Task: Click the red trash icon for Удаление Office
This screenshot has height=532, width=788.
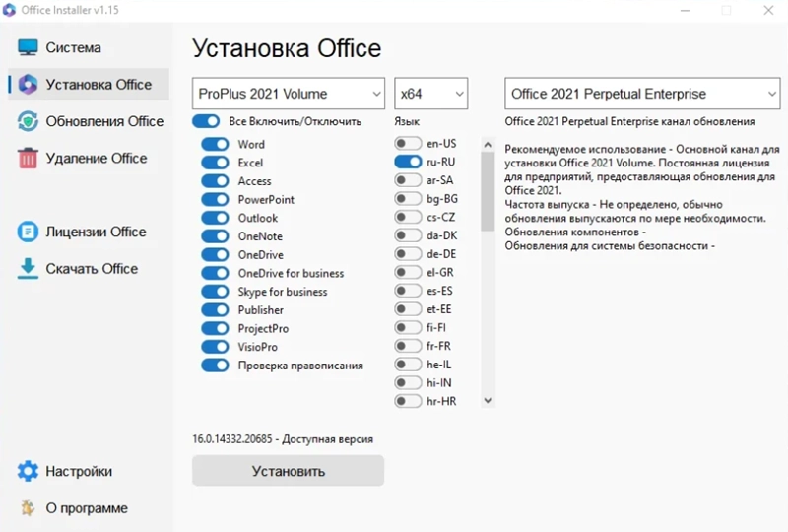Action: tap(28, 158)
